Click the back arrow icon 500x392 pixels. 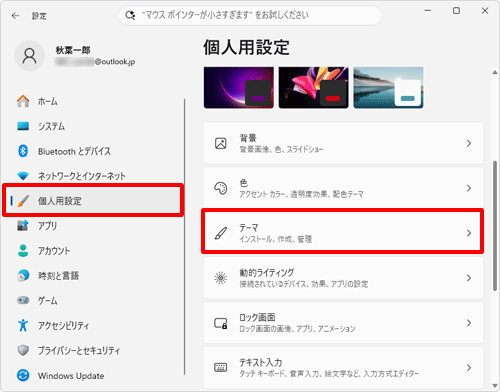pyautogui.click(x=15, y=16)
